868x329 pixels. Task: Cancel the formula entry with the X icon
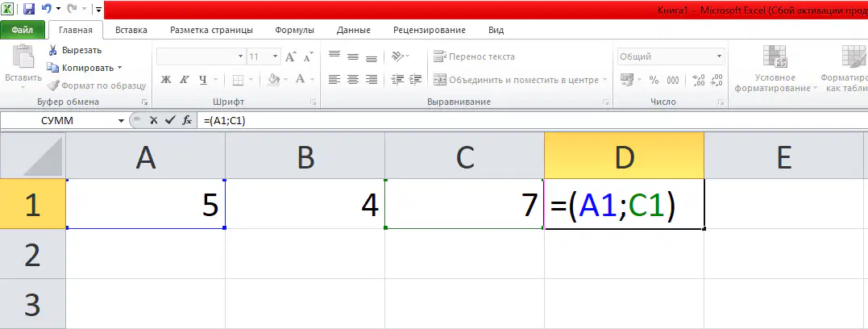pos(153,120)
